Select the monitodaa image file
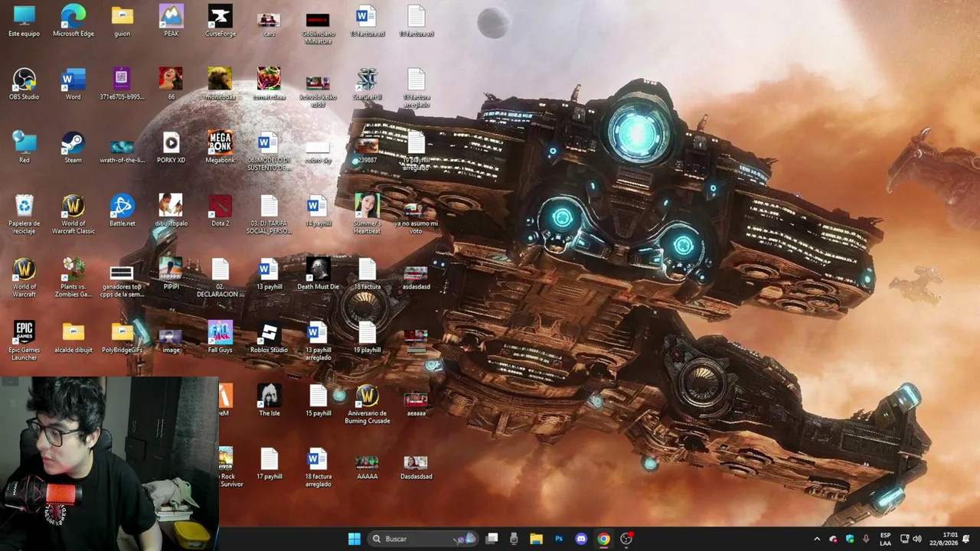This screenshot has height=551, width=980. tap(220, 84)
